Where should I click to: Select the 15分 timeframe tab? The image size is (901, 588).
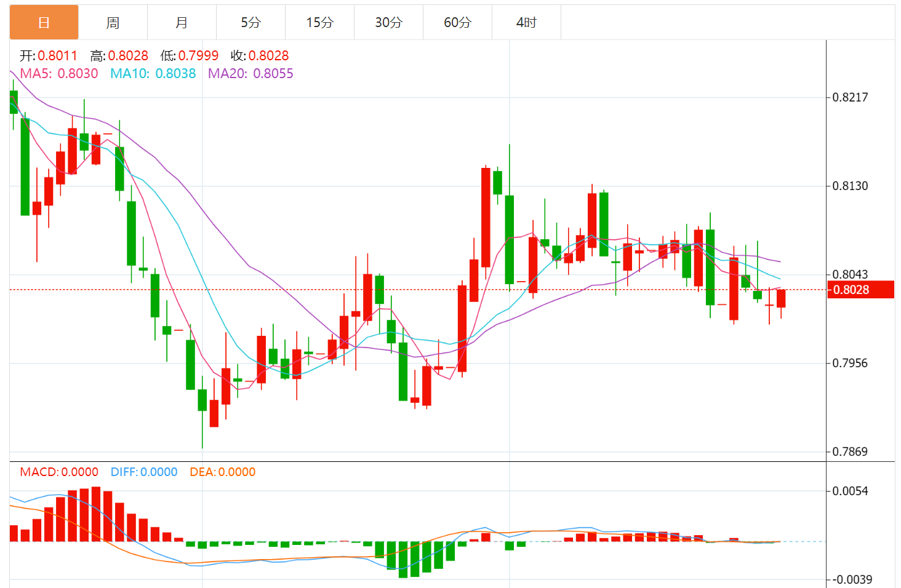(319, 23)
